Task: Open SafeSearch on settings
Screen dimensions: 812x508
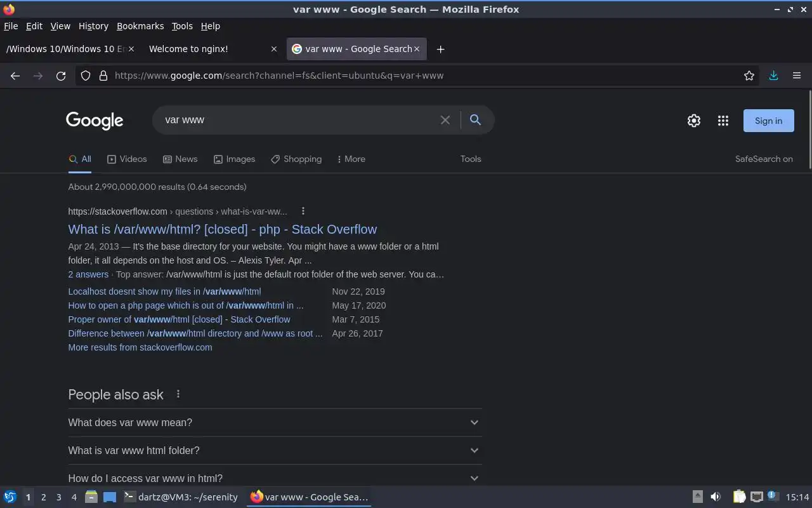Action: click(x=764, y=159)
